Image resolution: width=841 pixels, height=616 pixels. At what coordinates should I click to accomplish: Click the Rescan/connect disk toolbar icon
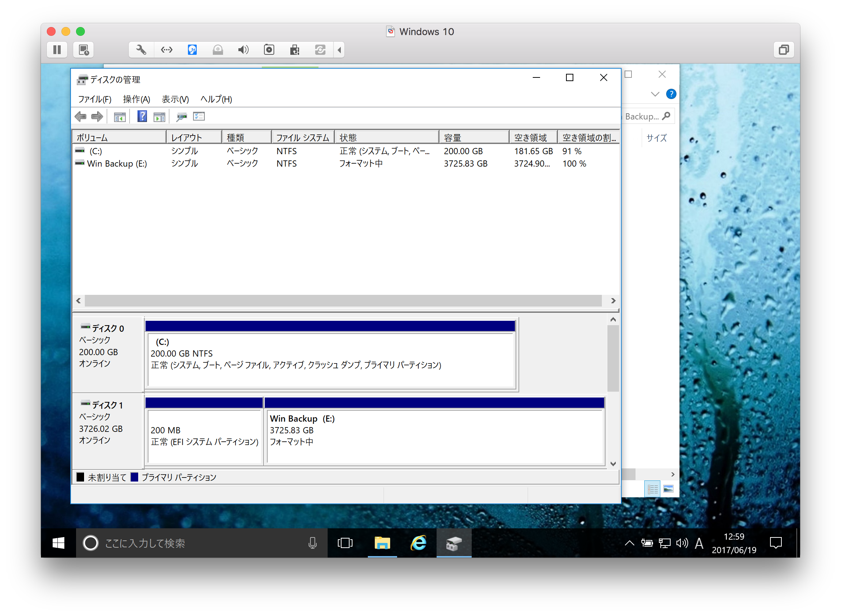coord(181,117)
